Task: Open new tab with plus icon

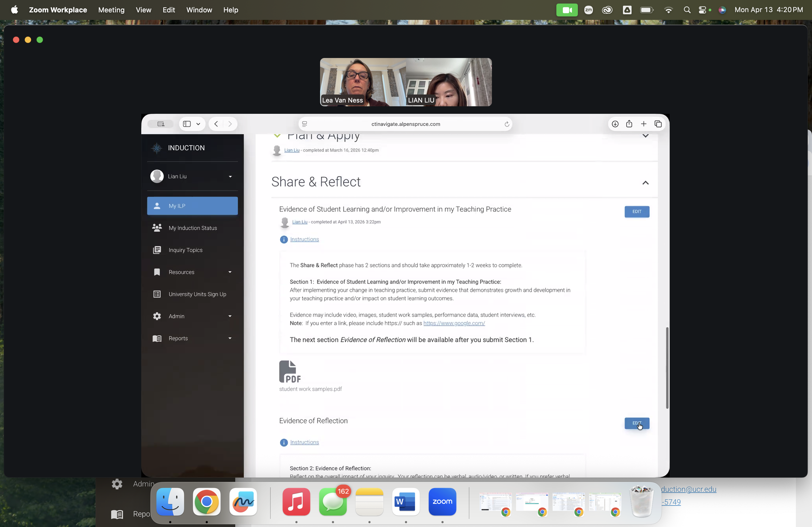Action: (643, 124)
